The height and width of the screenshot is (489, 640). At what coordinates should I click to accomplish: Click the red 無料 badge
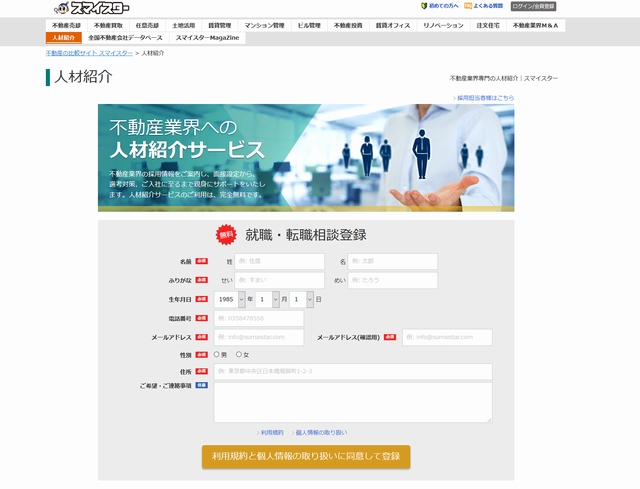point(226,235)
